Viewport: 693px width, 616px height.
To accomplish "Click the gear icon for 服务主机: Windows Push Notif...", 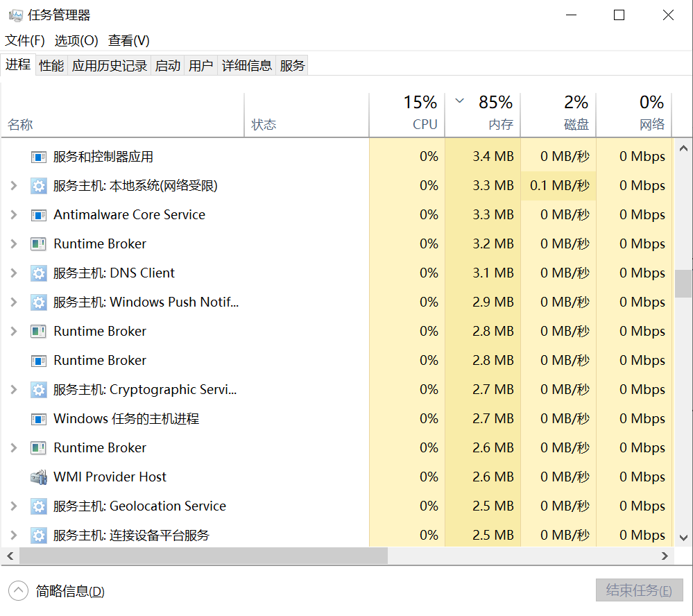I will (x=38, y=302).
